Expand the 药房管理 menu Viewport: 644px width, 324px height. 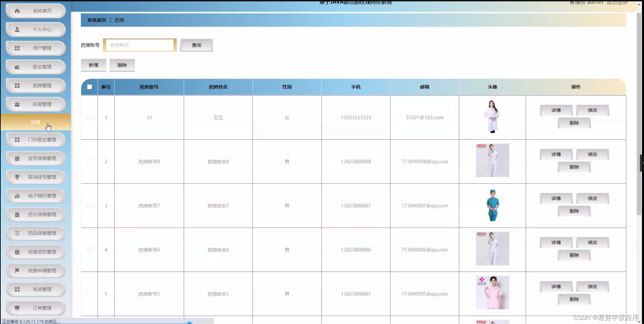36,86
